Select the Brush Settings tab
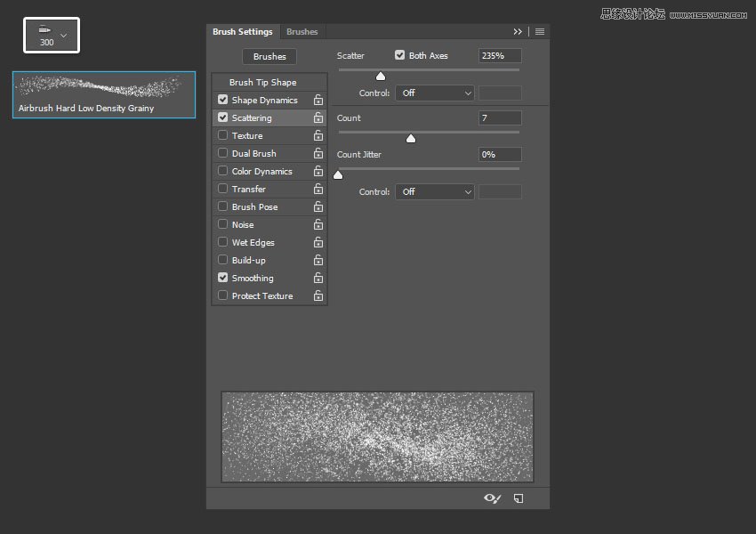Image resolution: width=756 pixels, height=534 pixels. (x=242, y=32)
